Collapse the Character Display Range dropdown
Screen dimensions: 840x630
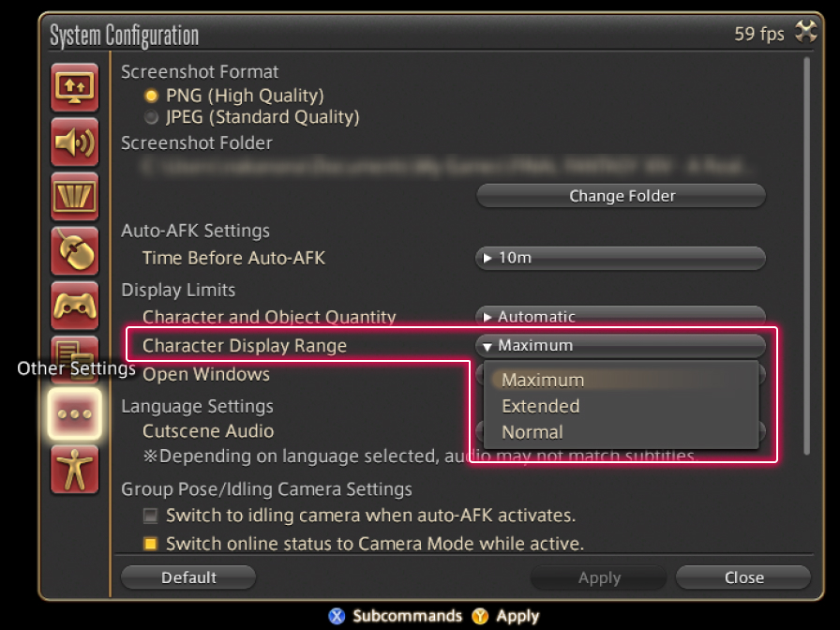621,346
